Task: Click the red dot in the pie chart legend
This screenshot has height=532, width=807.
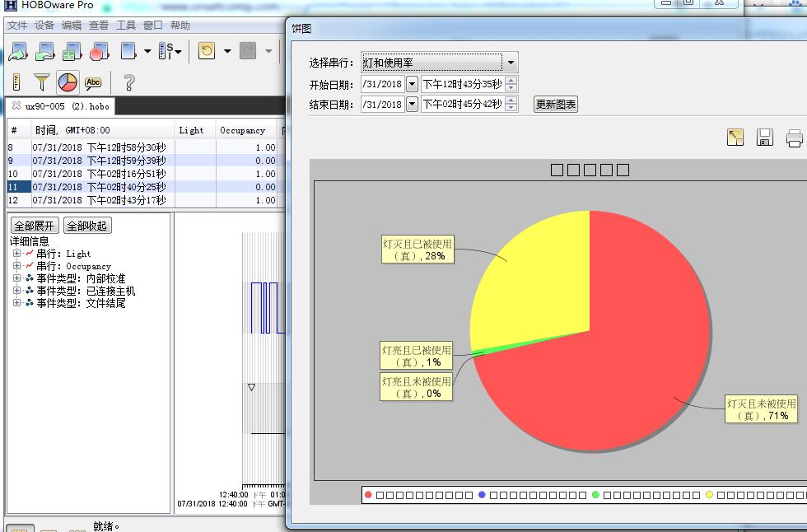Action: point(368,495)
